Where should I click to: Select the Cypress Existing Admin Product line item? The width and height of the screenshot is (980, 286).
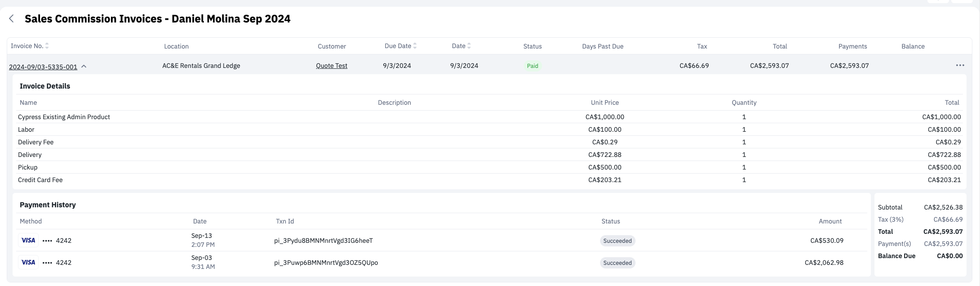64,117
